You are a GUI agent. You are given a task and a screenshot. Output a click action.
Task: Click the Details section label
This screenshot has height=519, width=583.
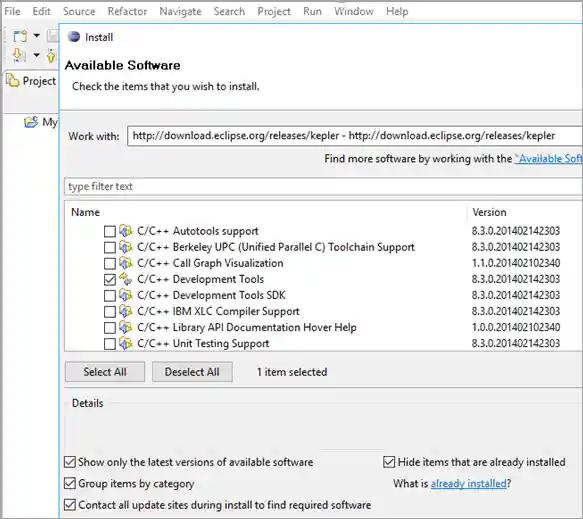(x=87, y=403)
